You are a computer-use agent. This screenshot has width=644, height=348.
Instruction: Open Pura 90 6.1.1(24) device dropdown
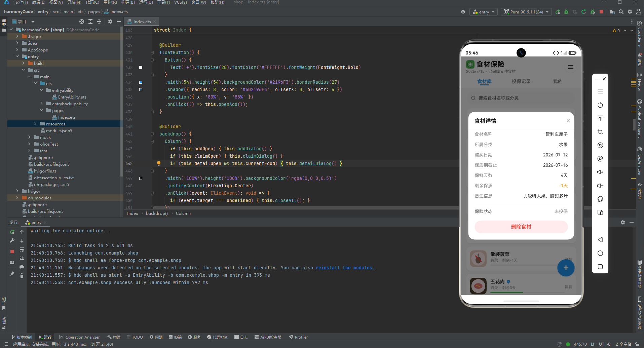(x=526, y=12)
